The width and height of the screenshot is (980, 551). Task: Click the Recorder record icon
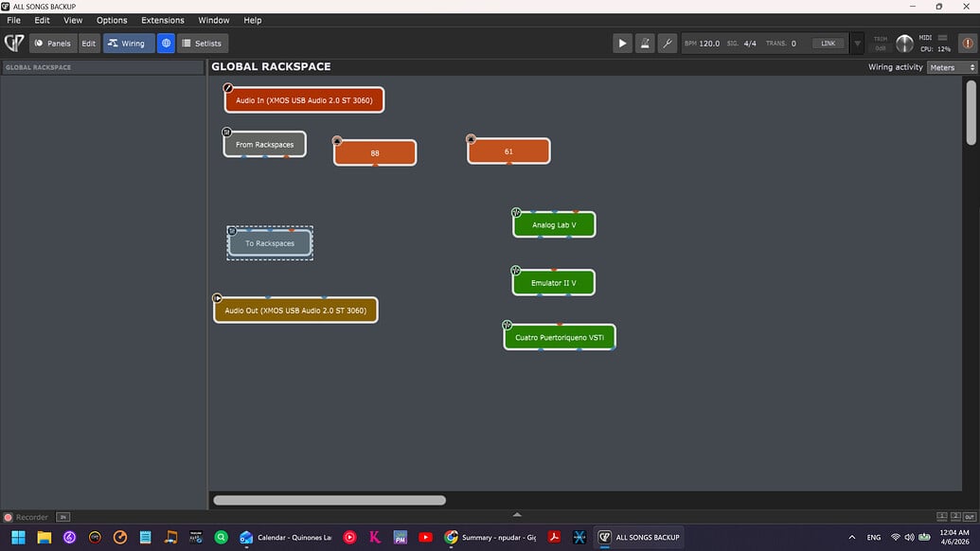click(x=9, y=518)
